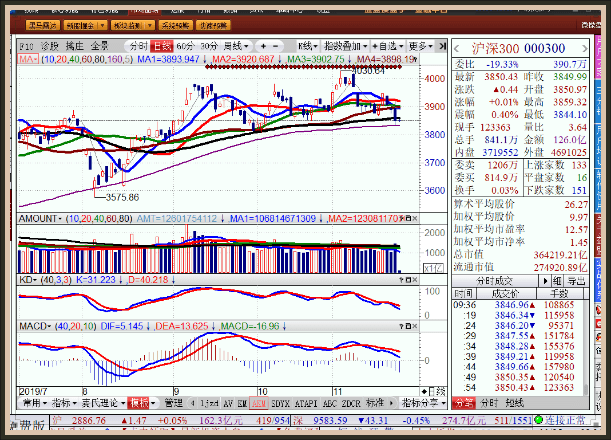
Task: Click scrollbar of tick trade list
Action: coord(585,389)
